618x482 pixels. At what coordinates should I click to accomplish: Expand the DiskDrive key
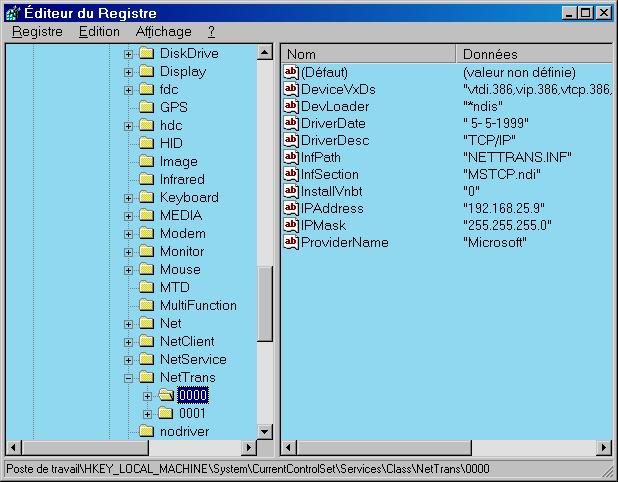(128, 54)
